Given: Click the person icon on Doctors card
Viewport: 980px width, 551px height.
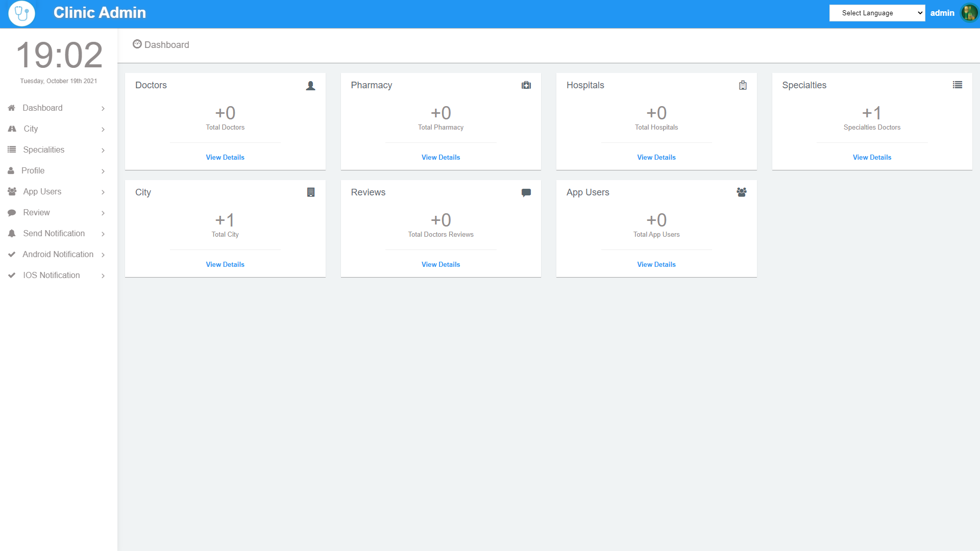Looking at the screenshot, I should [x=310, y=86].
